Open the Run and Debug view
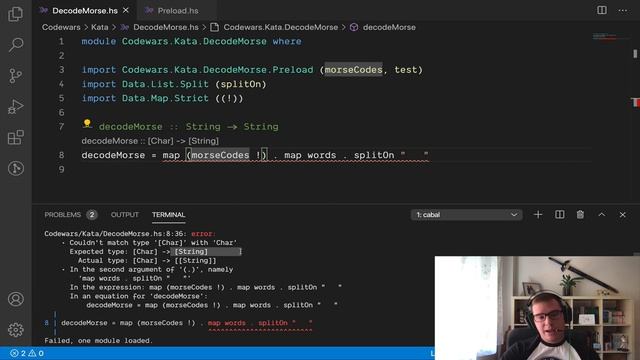Screen dimensions: 640x360 pos(16,107)
